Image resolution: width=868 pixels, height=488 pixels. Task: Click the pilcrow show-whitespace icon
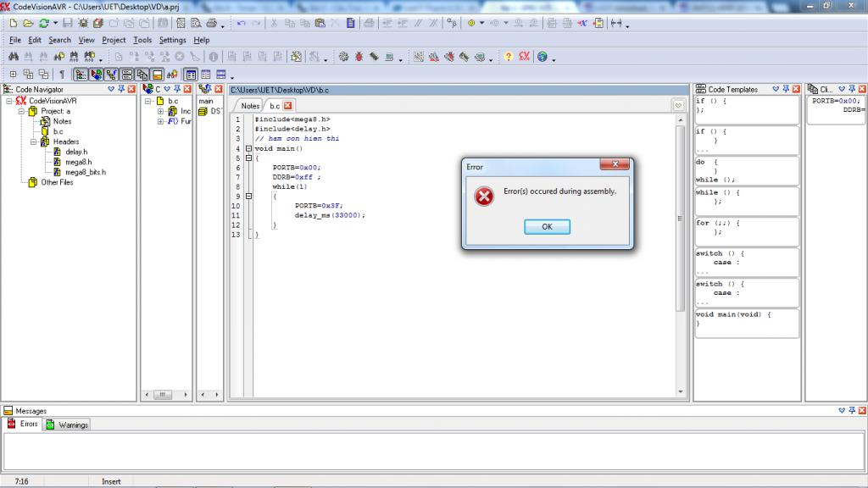pyautogui.click(x=61, y=75)
